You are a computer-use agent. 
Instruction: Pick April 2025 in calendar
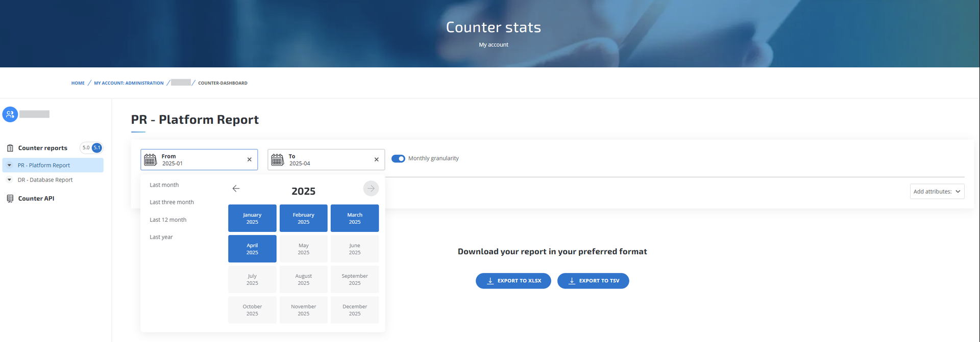(252, 249)
